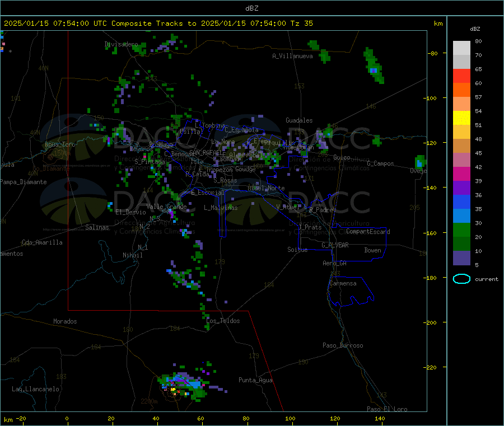504x426 pixels.
Task: Click the 'Aero_GA' map label
Action: (x=335, y=263)
